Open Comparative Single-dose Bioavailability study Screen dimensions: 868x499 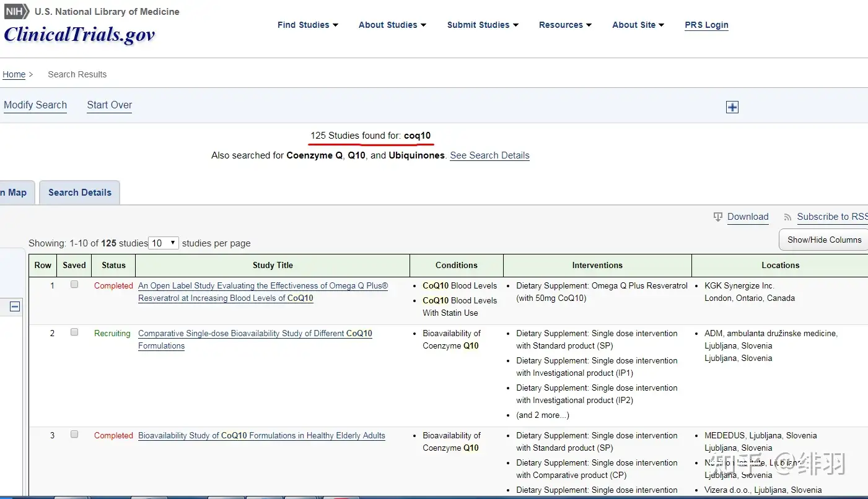255,339
